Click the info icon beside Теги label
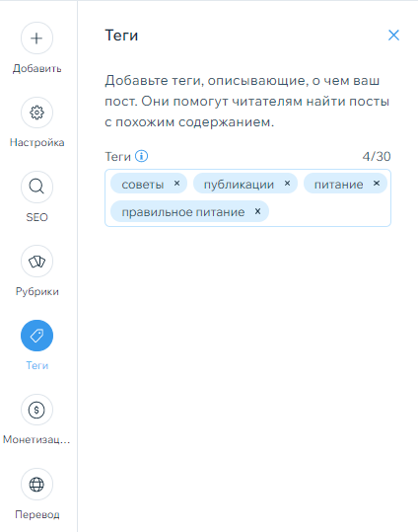The height and width of the screenshot is (532, 418). 141,156
